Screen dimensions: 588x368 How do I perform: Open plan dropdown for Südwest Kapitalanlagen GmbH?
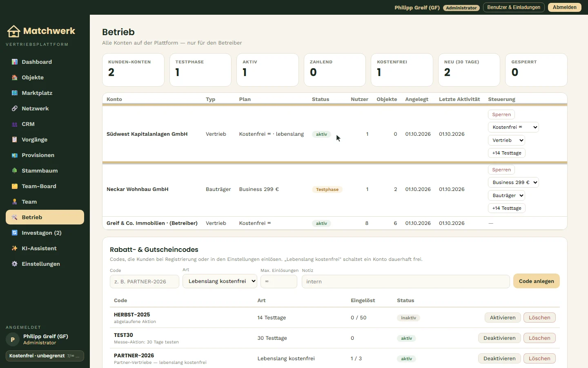[x=513, y=127]
